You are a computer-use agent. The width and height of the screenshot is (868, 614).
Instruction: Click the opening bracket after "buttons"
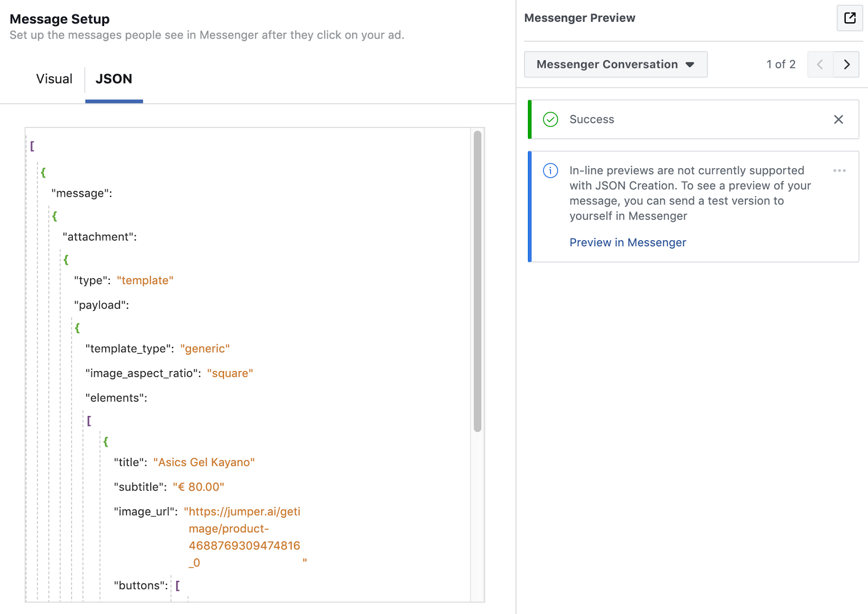coord(178,585)
